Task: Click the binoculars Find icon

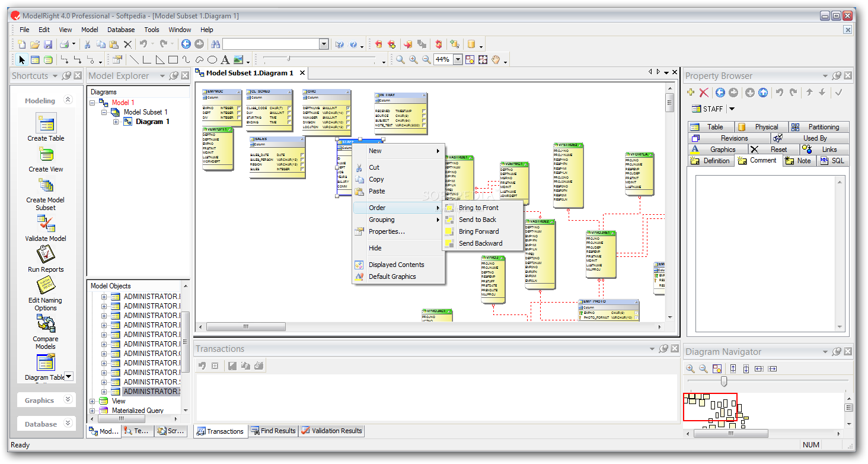Action: point(215,44)
